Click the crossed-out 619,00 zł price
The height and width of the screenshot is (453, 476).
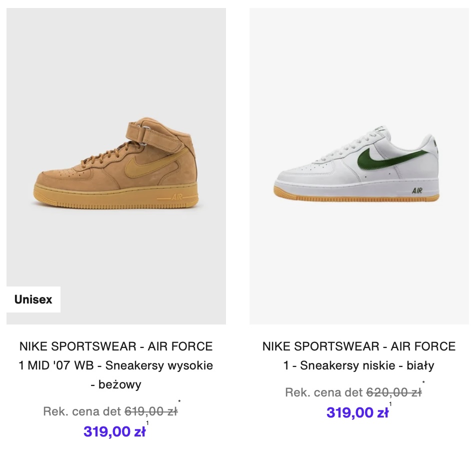pos(151,411)
